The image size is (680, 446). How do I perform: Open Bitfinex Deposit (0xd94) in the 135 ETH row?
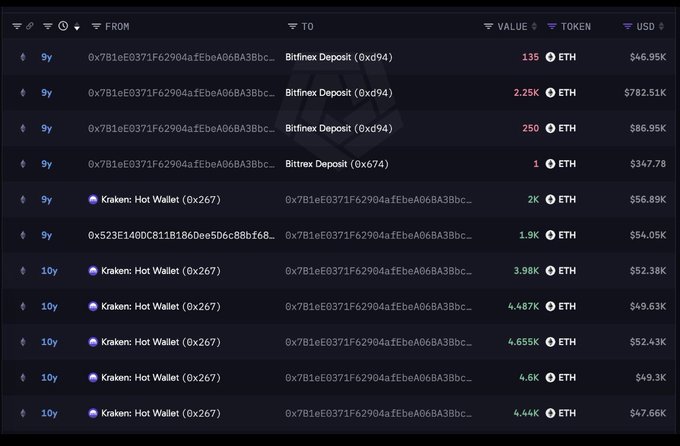pyautogui.click(x=339, y=57)
